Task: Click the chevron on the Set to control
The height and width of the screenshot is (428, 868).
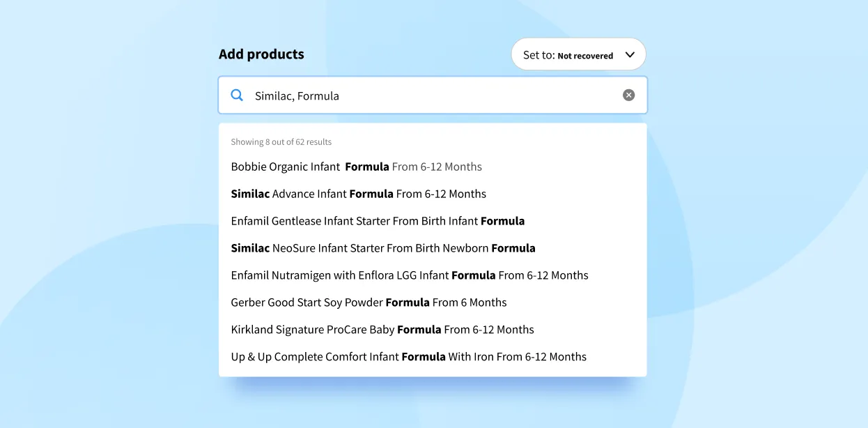Action: (630, 54)
